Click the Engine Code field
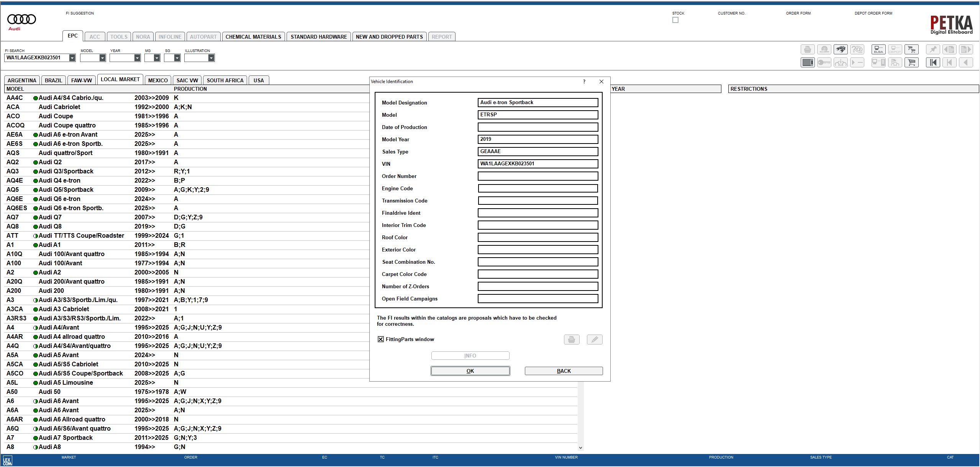This screenshot has height=467, width=980. click(x=538, y=188)
